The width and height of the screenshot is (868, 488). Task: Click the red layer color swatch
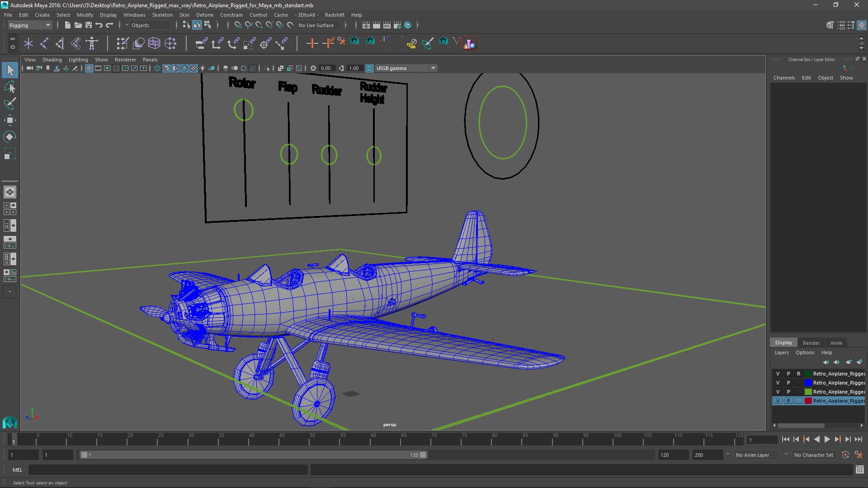808,401
